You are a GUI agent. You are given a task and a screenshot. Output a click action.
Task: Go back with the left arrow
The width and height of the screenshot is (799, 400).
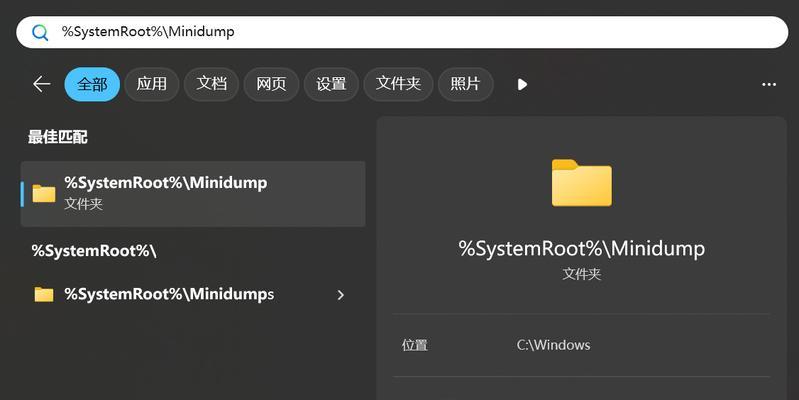coord(42,84)
